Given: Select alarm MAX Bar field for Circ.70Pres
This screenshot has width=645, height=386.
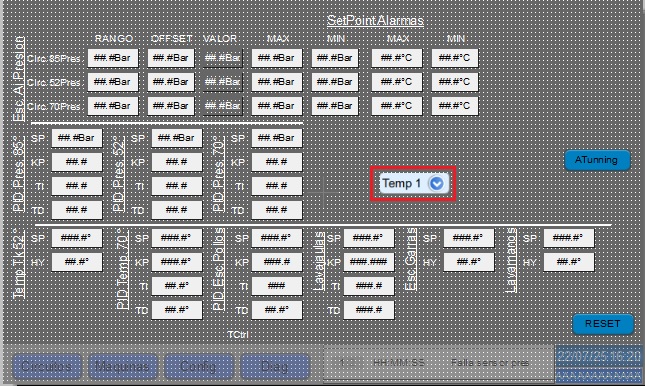Looking at the screenshot, I should 276,106.
